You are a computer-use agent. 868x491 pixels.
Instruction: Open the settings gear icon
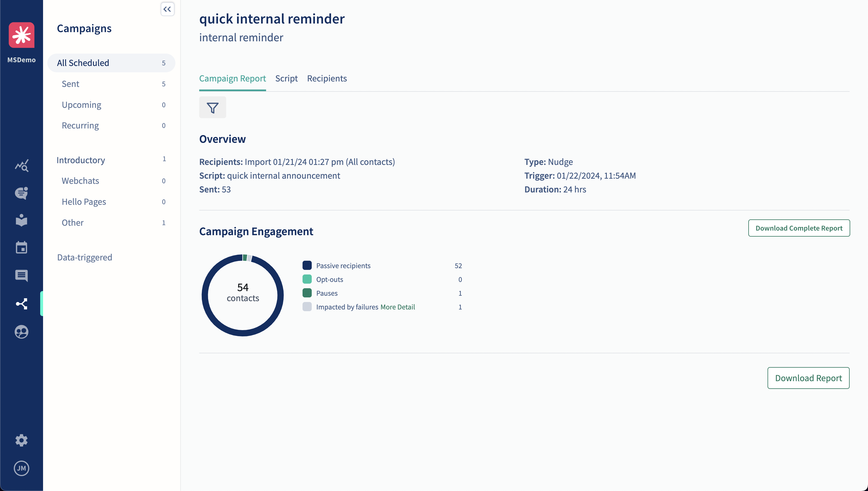(x=21, y=440)
